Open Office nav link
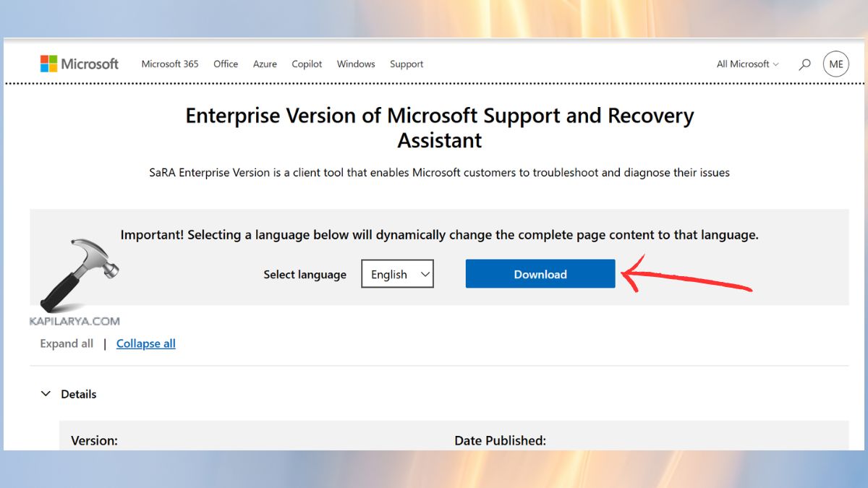This screenshot has height=488, width=868. click(x=226, y=64)
